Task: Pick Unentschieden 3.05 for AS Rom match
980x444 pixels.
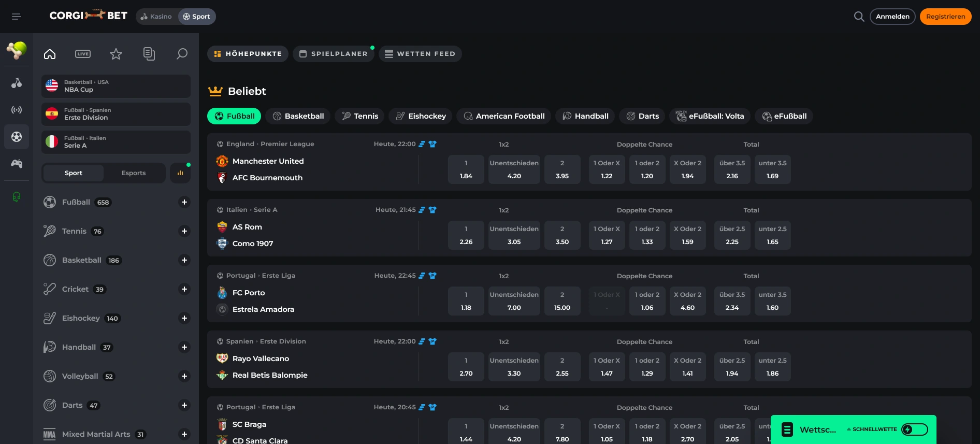Action: tap(514, 235)
